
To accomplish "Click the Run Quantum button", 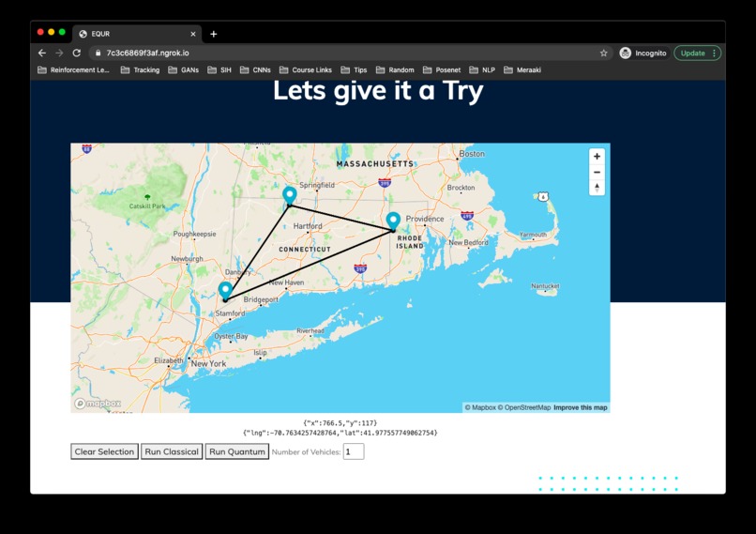I will click(237, 451).
